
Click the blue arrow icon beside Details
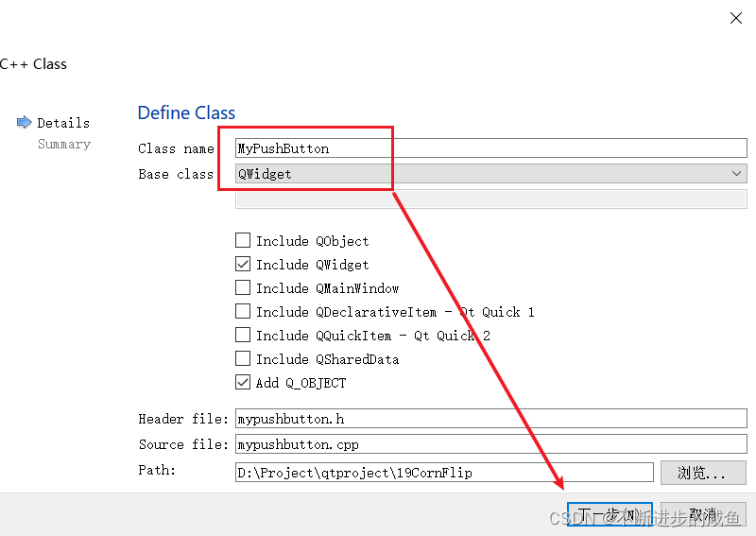[25, 122]
